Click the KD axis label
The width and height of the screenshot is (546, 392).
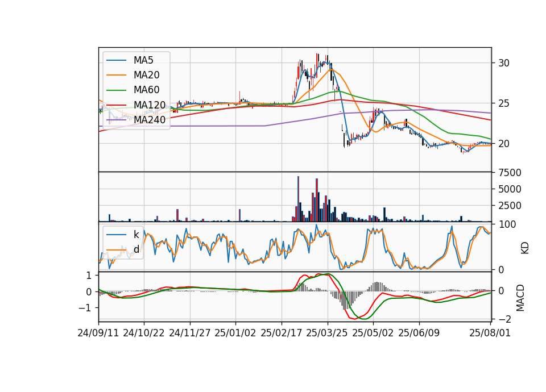tap(525, 248)
